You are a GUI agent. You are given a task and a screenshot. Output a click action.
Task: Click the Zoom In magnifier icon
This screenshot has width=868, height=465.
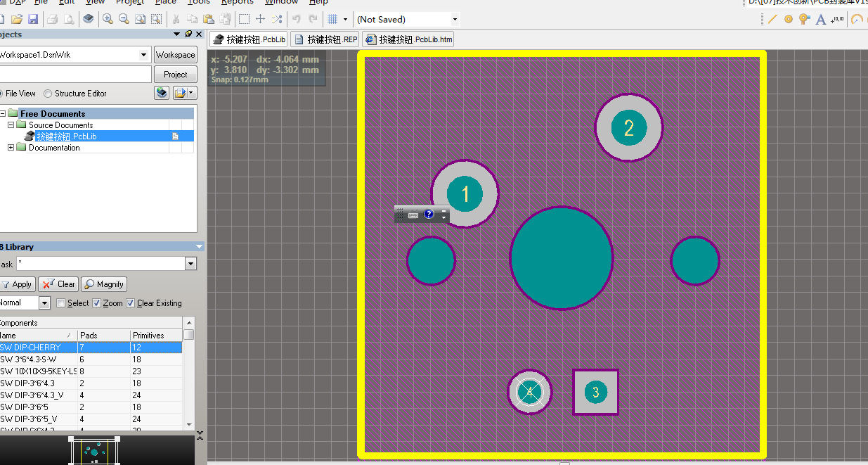tap(108, 19)
